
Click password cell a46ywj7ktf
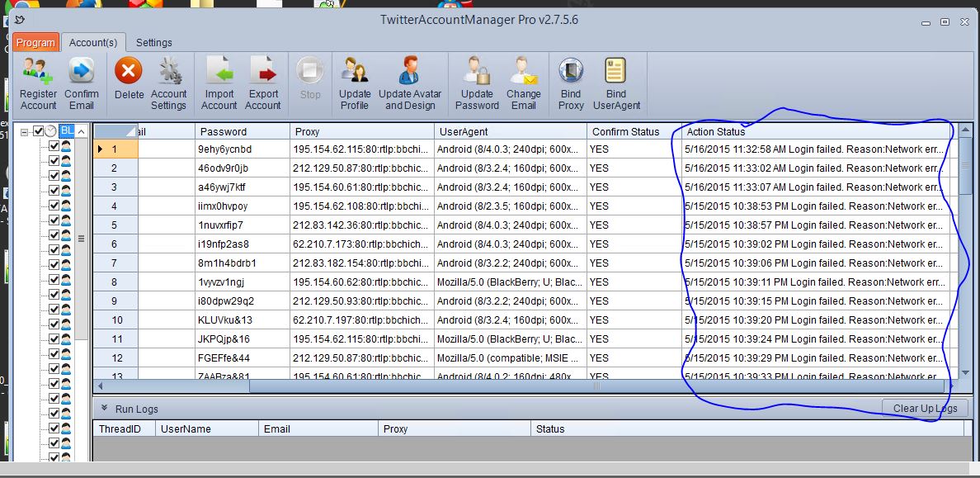pos(243,187)
